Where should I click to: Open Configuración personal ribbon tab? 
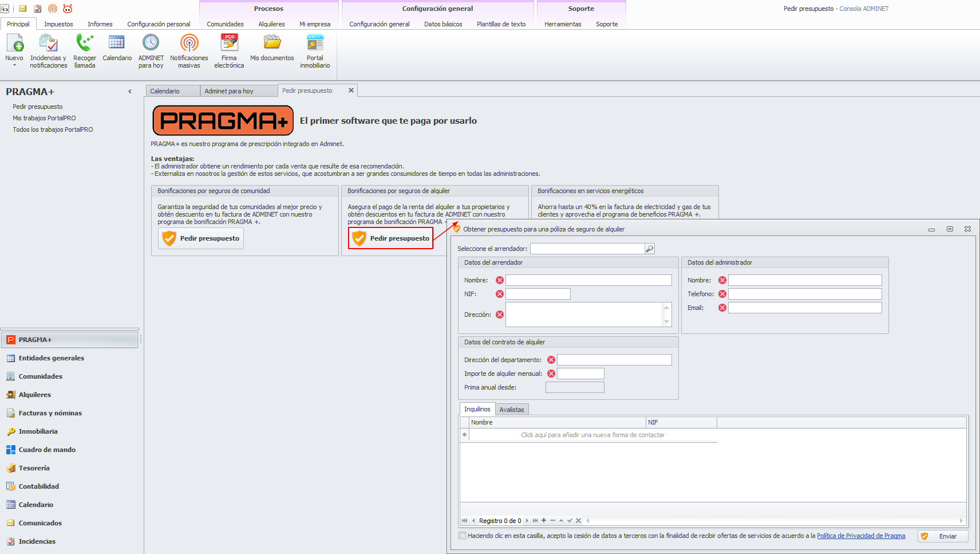coord(159,24)
